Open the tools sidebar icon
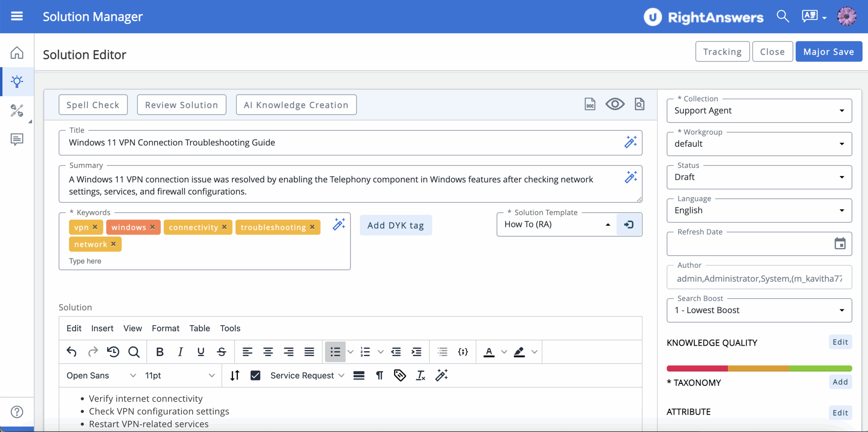The width and height of the screenshot is (868, 432). coord(17,110)
